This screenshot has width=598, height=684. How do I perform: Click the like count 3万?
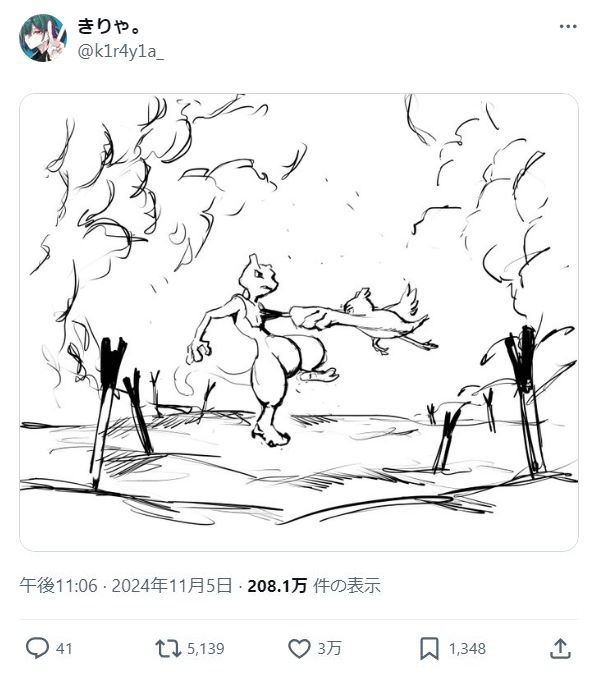[329, 649]
